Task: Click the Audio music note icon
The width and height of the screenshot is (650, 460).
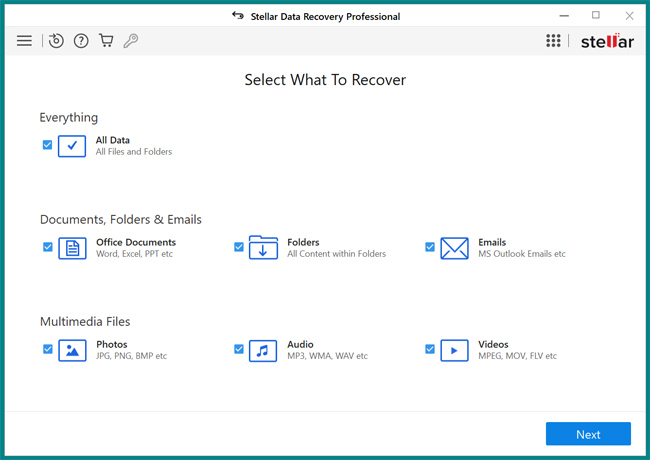Action: (263, 351)
